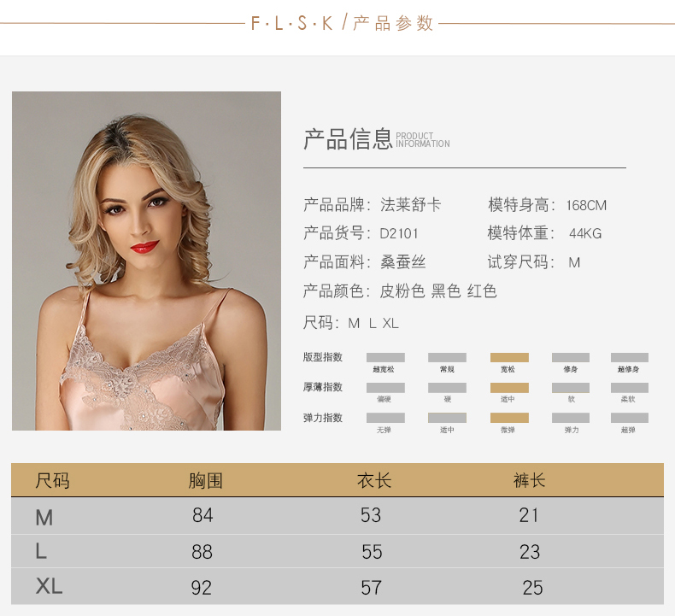675x616 pixels.
Task: Click the 偏硬 thickness indicator bar
Action: tap(385, 388)
